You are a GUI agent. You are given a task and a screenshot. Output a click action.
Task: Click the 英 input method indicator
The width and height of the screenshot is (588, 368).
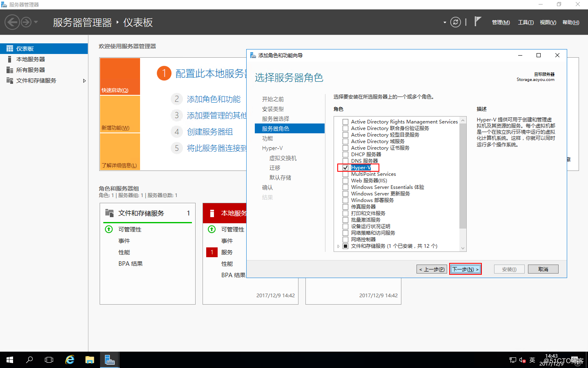pyautogui.click(x=532, y=360)
